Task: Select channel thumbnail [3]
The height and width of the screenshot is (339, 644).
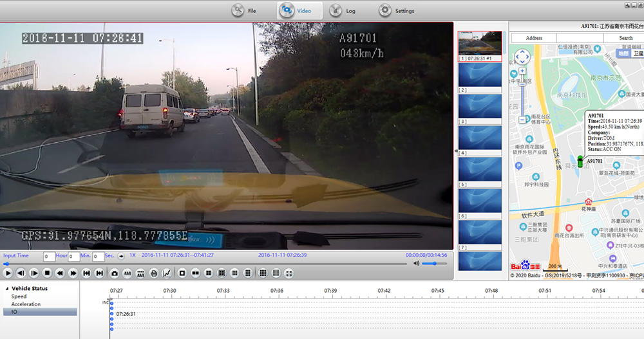Action: (480, 109)
